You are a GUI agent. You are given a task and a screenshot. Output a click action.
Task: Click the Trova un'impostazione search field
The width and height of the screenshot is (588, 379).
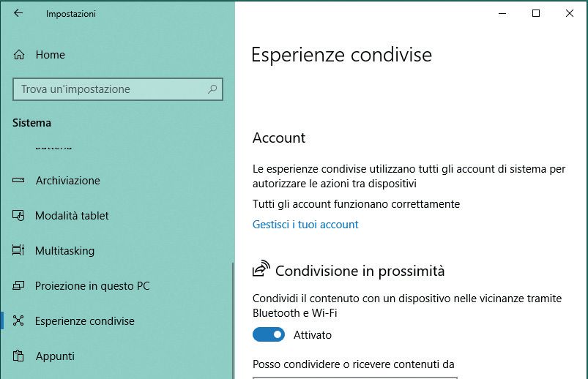click(118, 89)
